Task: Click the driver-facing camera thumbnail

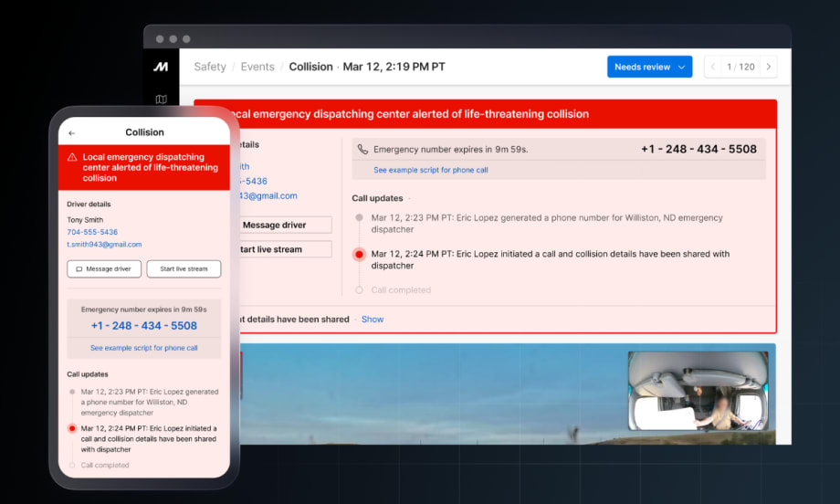Action: click(x=698, y=391)
